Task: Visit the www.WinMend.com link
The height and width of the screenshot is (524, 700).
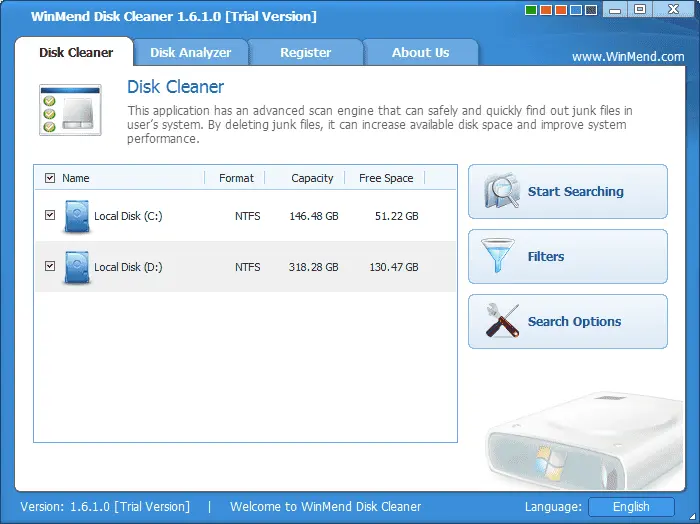Action: click(628, 57)
